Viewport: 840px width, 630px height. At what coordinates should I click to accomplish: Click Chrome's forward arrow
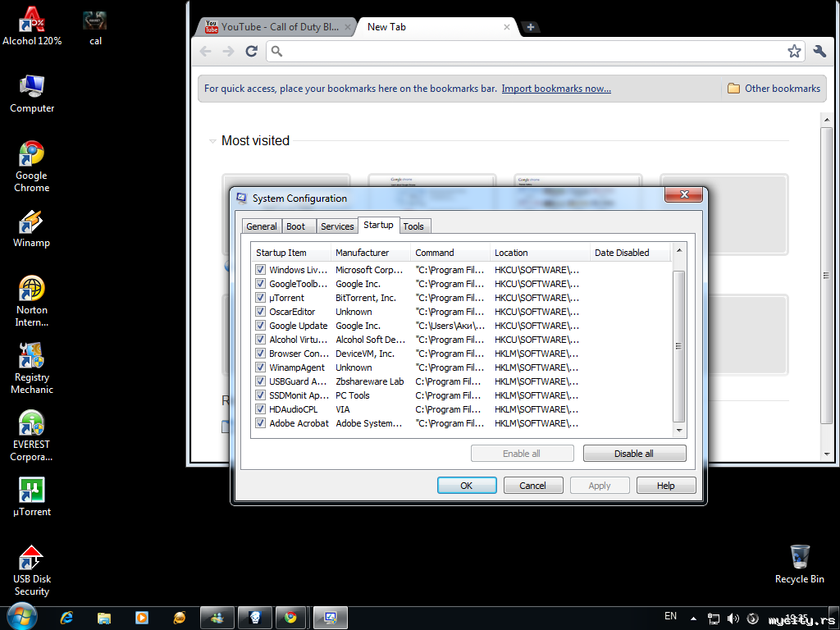[228, 51]
